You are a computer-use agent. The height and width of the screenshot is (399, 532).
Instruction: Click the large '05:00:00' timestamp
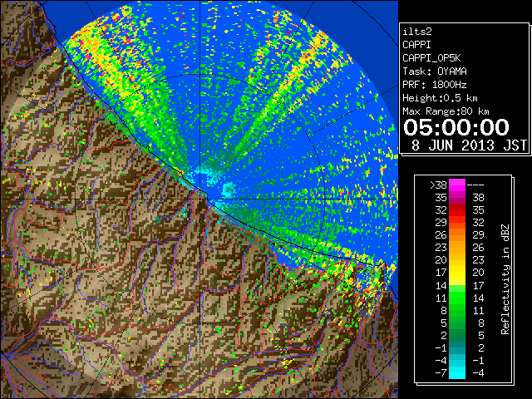(456, 127)
